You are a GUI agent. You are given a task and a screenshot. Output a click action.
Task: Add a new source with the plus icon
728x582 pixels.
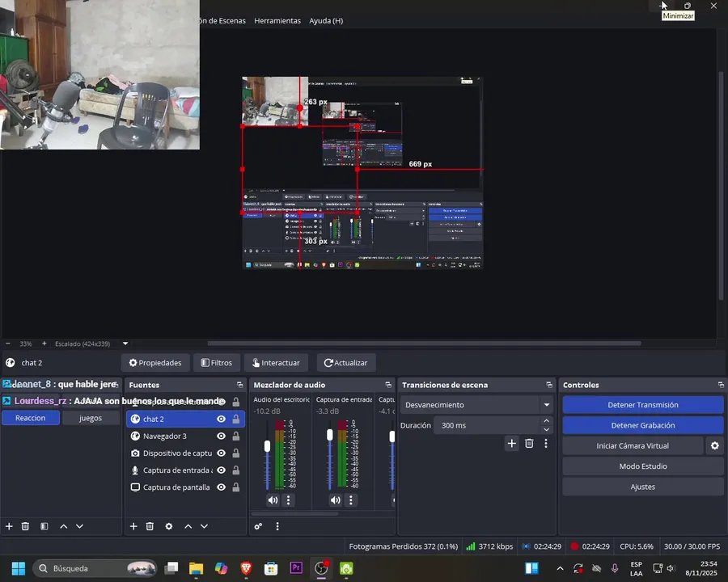click(x=133, y=526)
